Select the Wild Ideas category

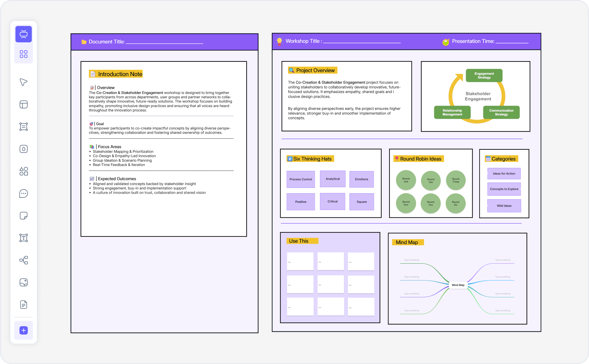click(x=504, y=206)
